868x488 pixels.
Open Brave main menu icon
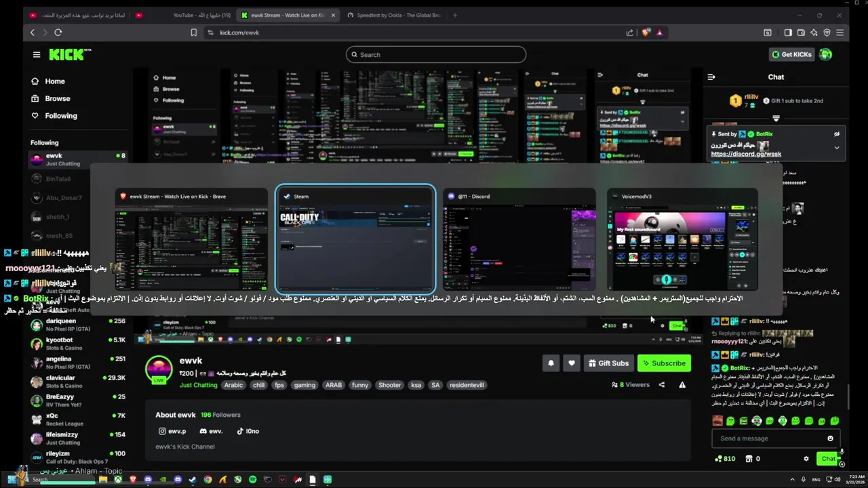coord(840,33)
